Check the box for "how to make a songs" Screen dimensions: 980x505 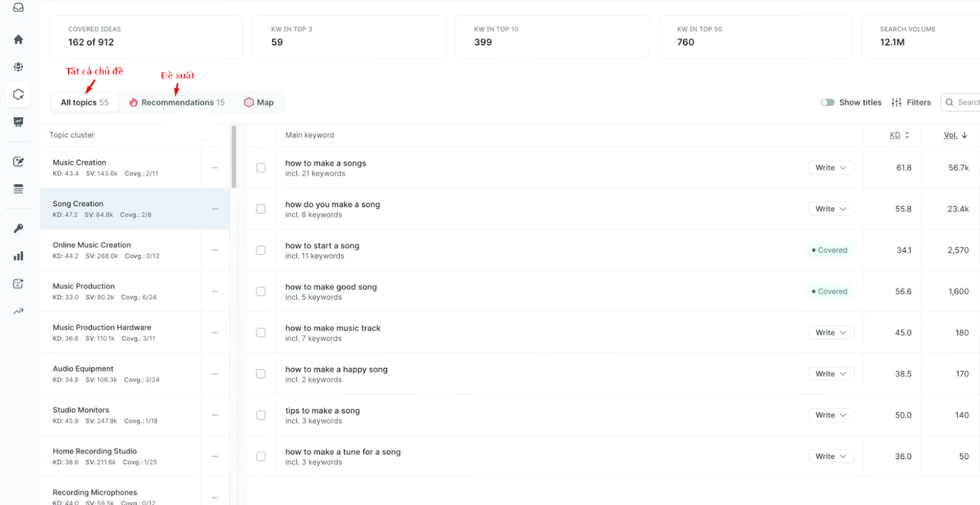261,168
